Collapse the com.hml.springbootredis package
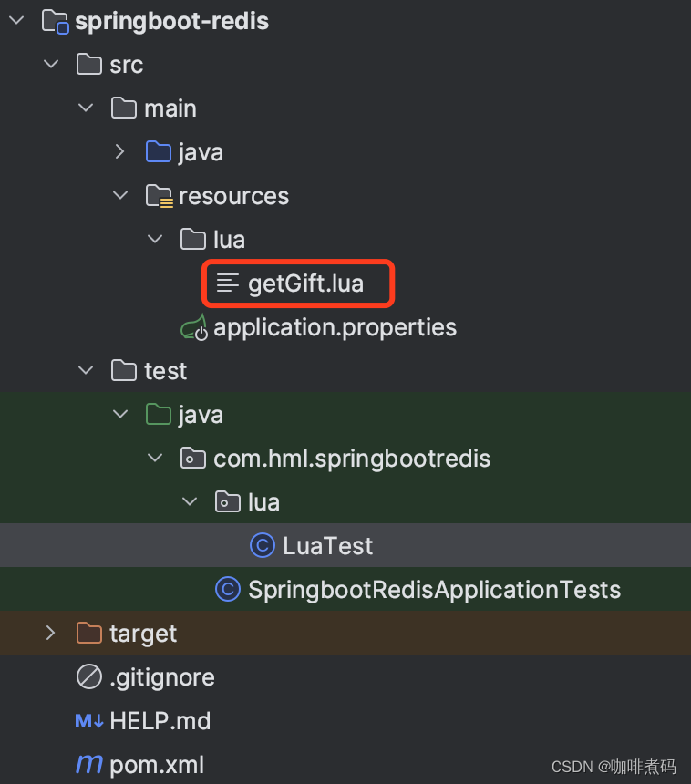This screenshot has width=691, height=784. coord(154,459)
